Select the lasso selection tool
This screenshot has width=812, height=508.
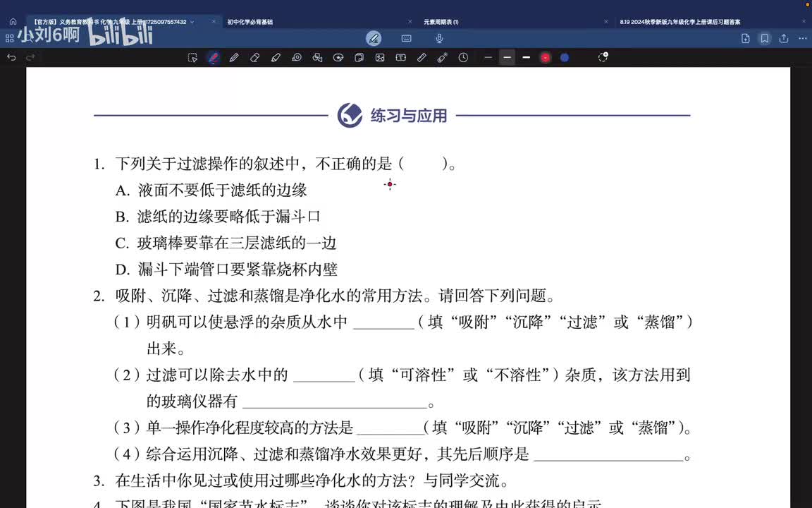[192, 58]
